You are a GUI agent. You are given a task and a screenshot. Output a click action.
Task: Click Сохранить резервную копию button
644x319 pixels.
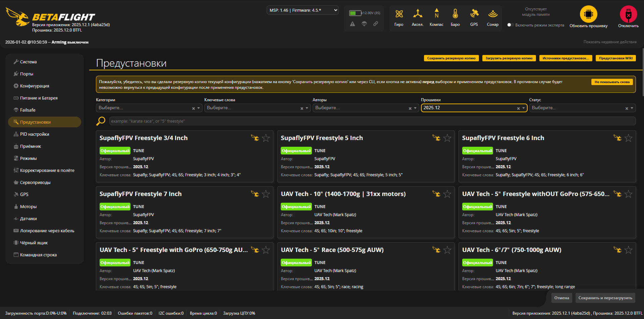coord(451,58)
